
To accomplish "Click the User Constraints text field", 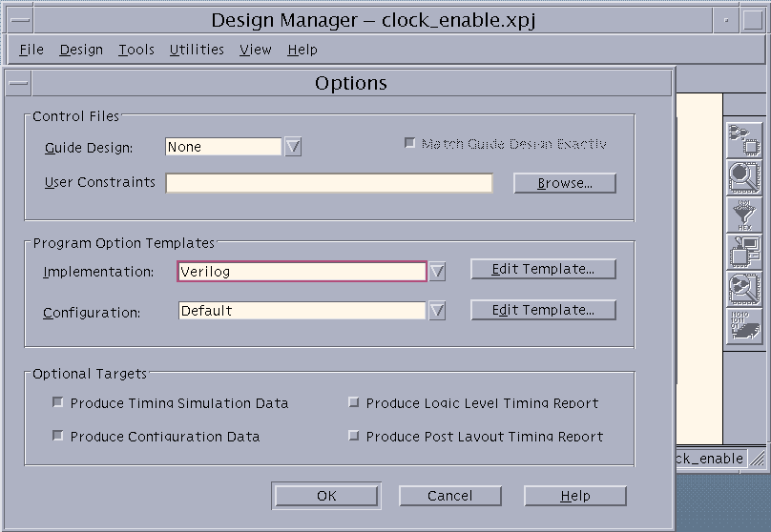I will [329, 183].
